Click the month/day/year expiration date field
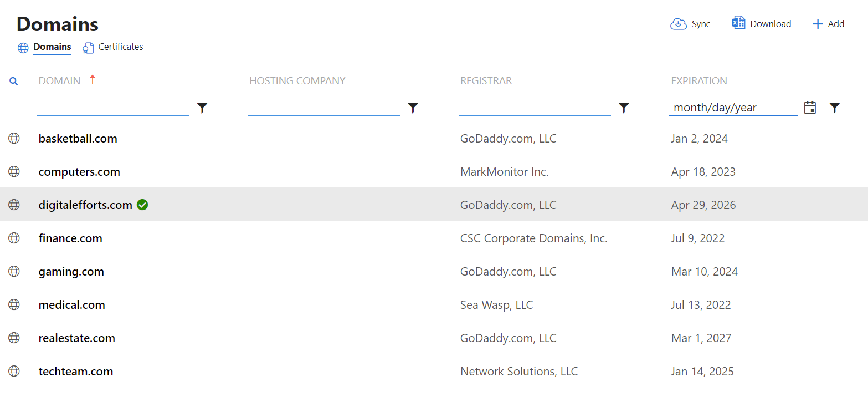The image size is (868, 407). pyautogui.click(x=733, y=108)
